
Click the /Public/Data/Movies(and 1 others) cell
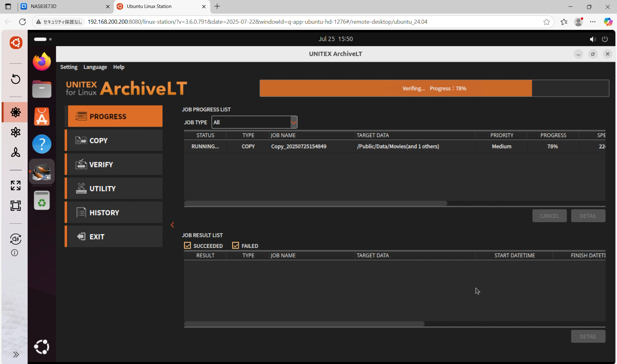[398, 146]
